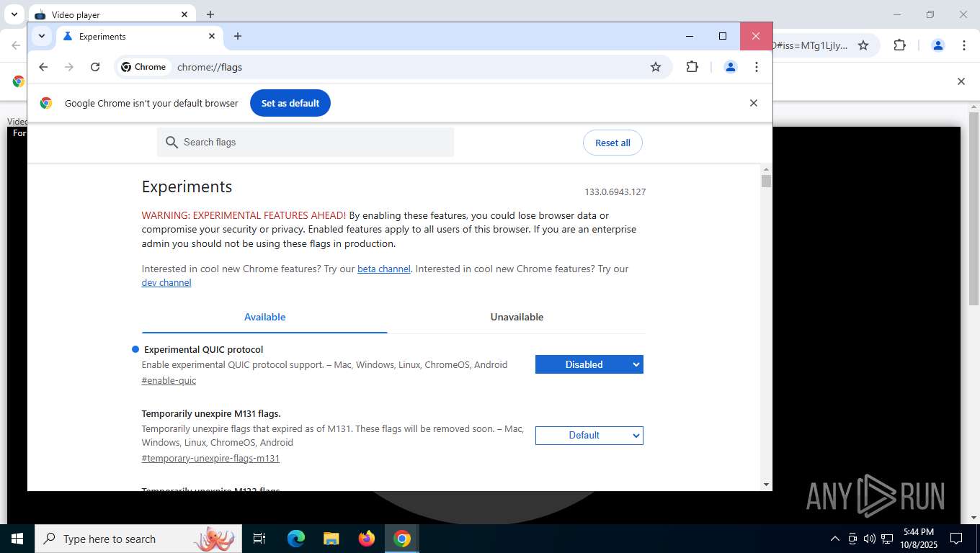Image resolution: width=980 pixels, height=553 pixels.
Task: Open the profile avatar in Experiments window
Action: (730, 67)
